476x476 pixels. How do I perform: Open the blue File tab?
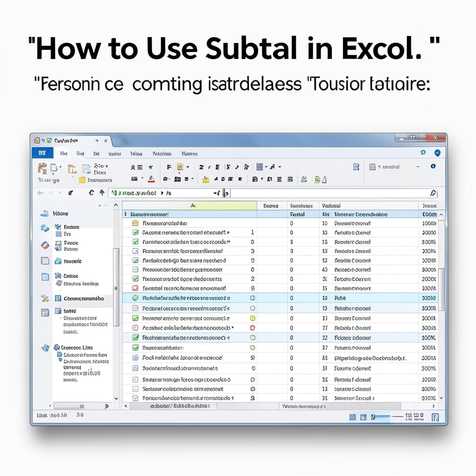tap(42, 153)
